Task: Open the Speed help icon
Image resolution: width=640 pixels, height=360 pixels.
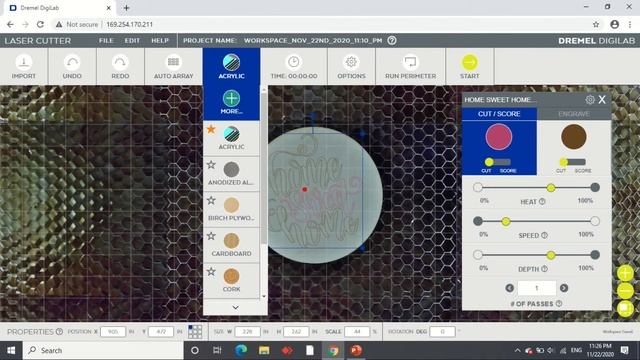Action: [x=544, y=235]
